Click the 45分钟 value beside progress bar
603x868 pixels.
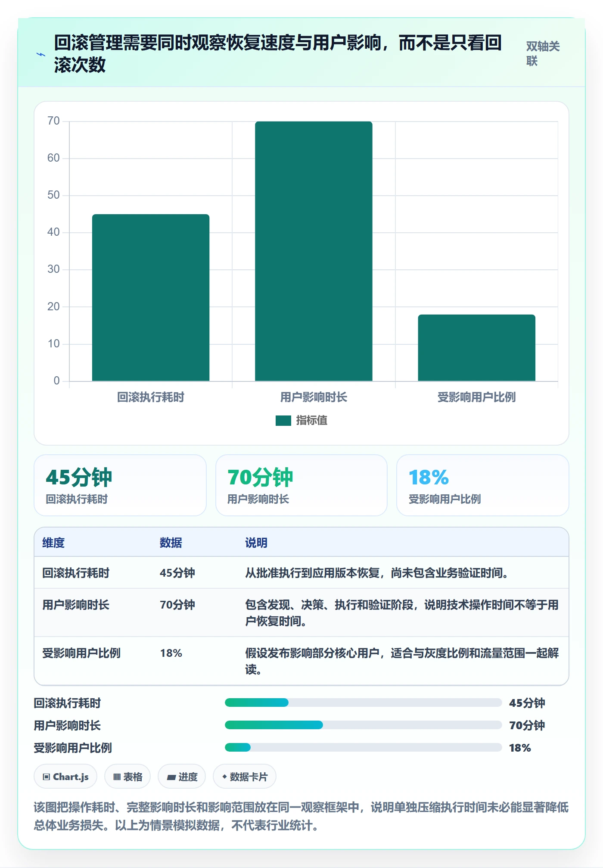tap(527, 703)
